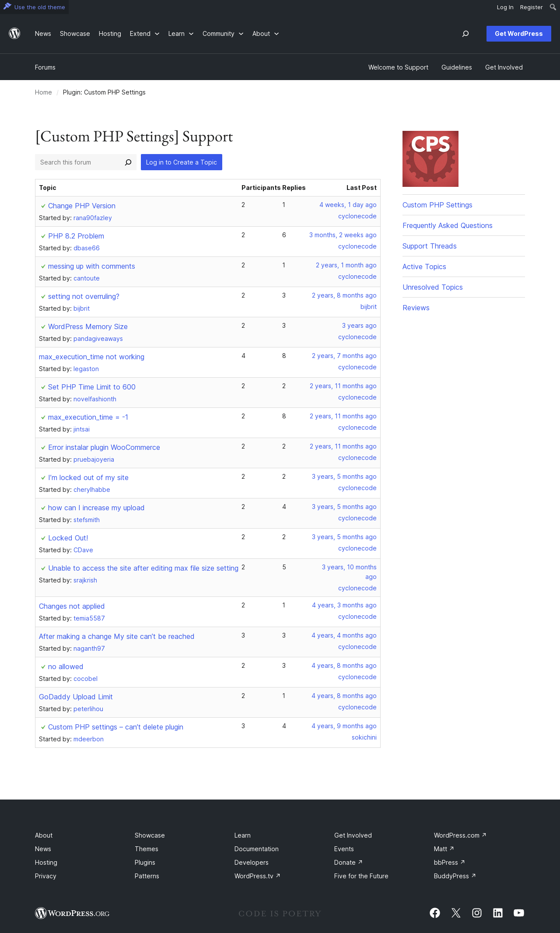This screenshot has width=560, height=933.
Task: Open the CPS plugin thumbnail image
Action: [x=430, y=159]
